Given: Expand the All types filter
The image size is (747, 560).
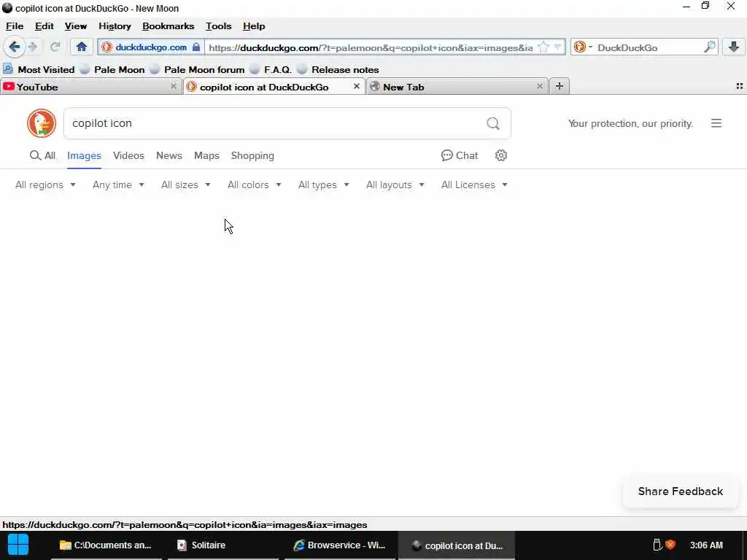Looking at the screenshot, I should click(x=324, y=184).
